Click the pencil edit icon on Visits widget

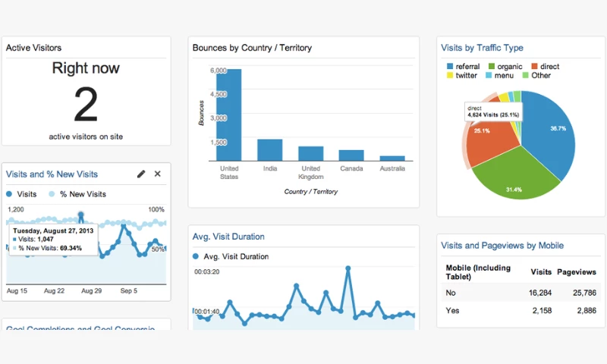click(141, 174)
